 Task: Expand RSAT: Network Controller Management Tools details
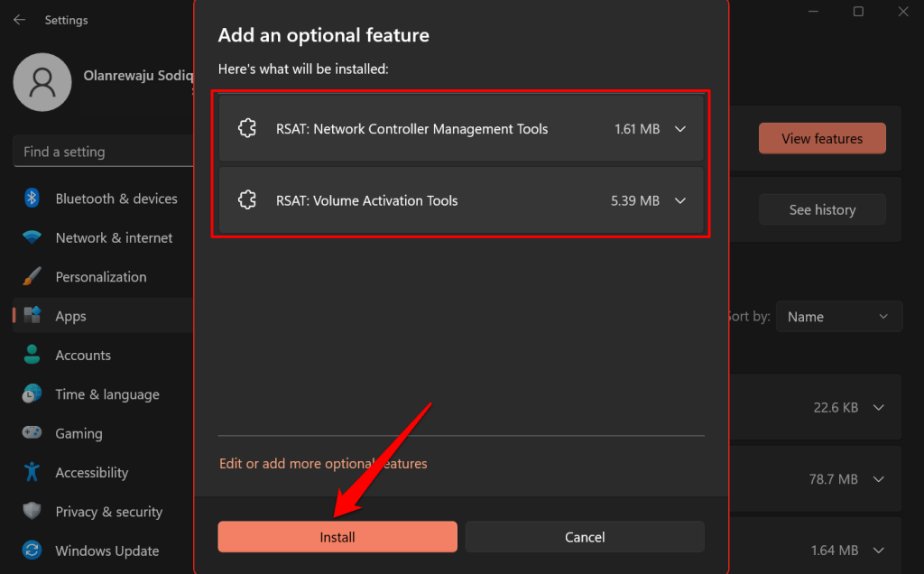(680, 129)
